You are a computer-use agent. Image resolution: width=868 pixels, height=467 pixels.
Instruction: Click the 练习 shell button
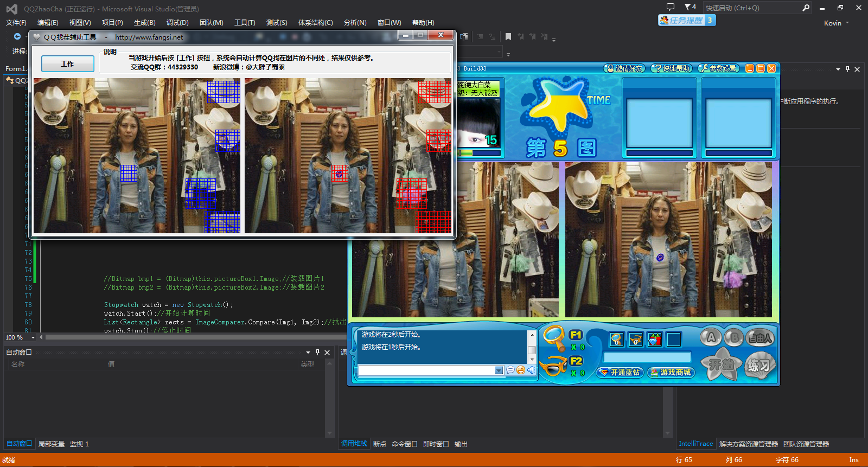click(x=758, y=366)
